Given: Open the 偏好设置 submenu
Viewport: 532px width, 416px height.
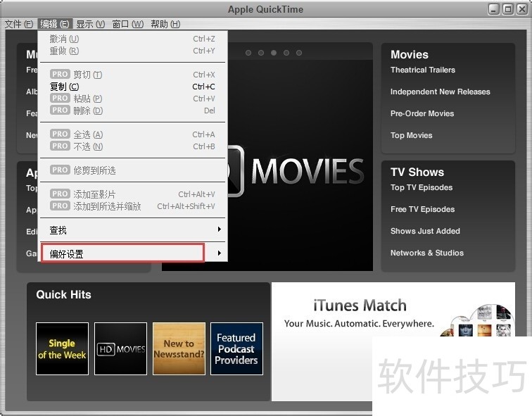Looking at the screenshot, I should point(133,253).
